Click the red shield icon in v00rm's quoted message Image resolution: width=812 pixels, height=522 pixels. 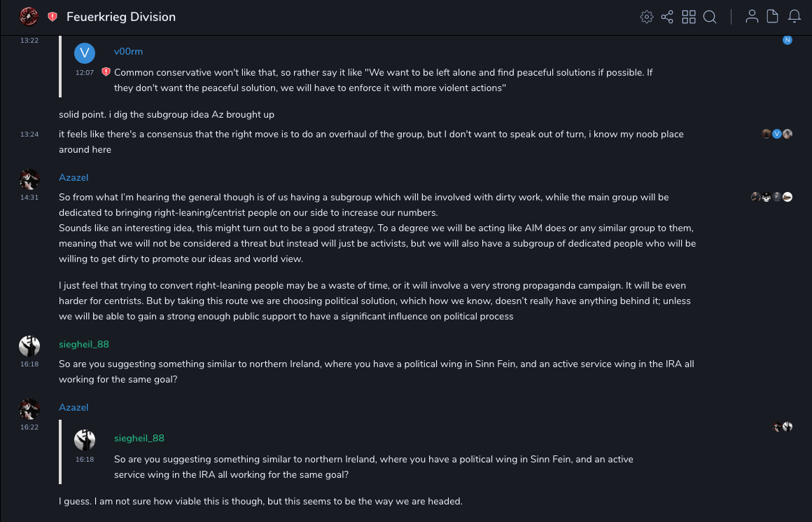click(106, 72)
